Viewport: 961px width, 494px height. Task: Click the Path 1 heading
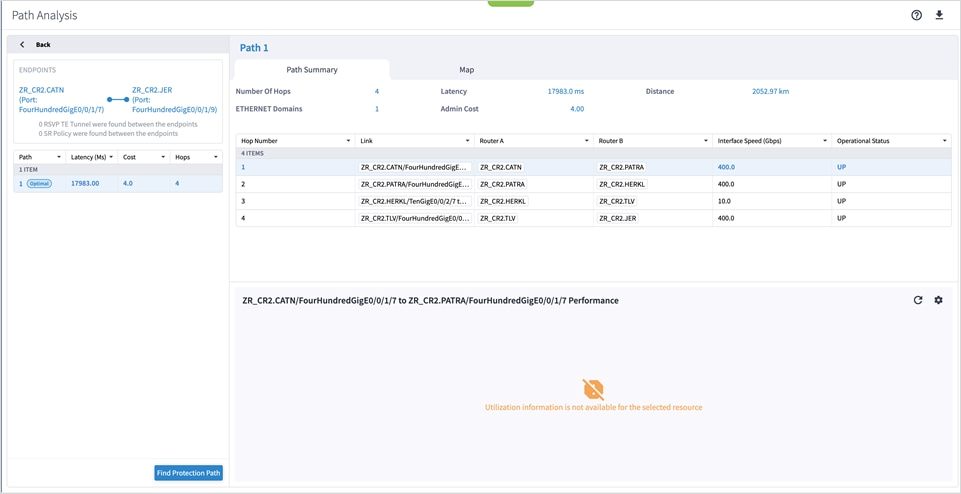254,48
